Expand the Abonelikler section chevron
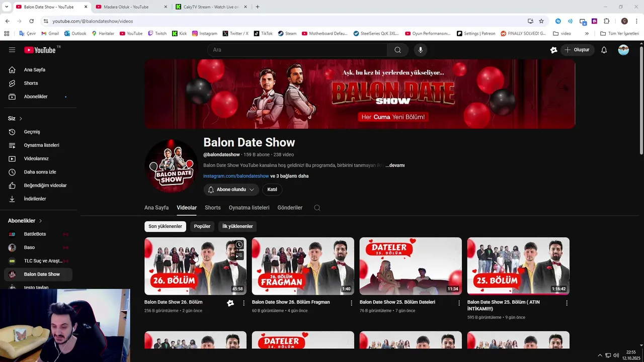This screenshot has width=644, height=362. [x=41, y=221]
